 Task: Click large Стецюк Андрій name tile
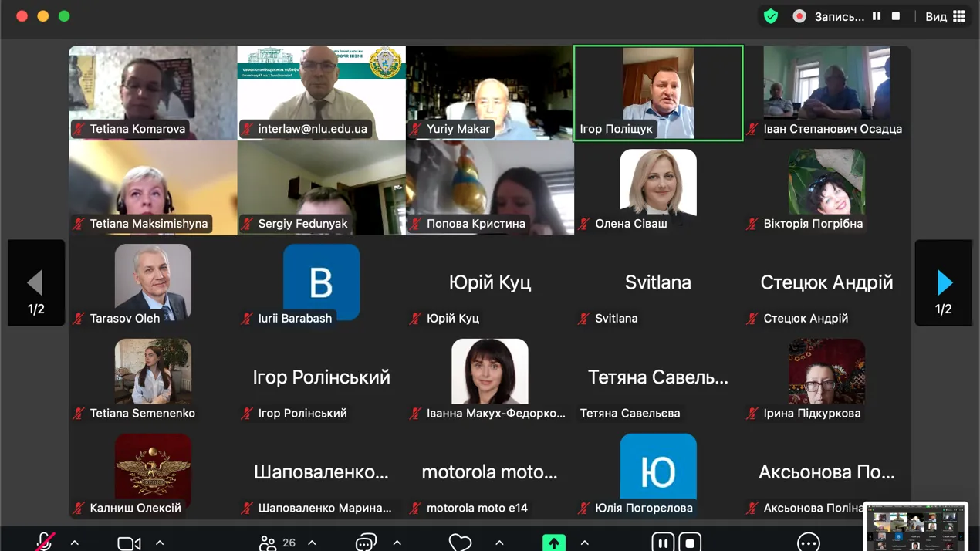click(826, 282)
